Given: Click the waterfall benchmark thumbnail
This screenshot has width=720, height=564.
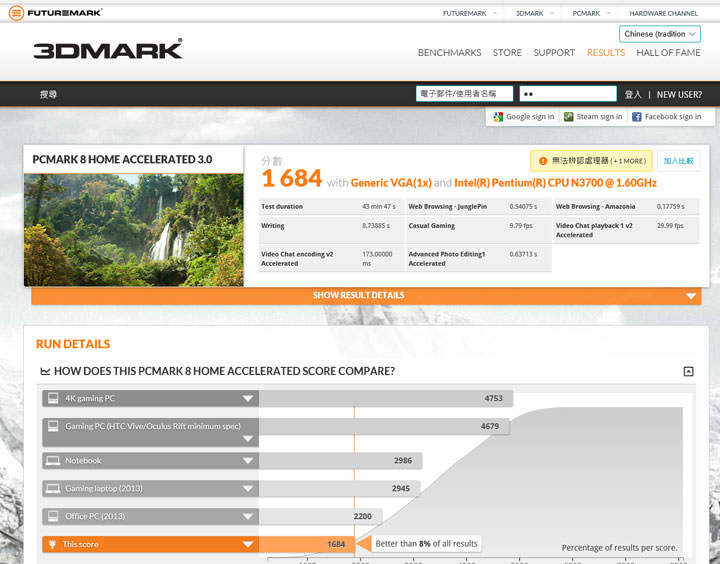Looking at the screenshot, I should coord(133,230).
